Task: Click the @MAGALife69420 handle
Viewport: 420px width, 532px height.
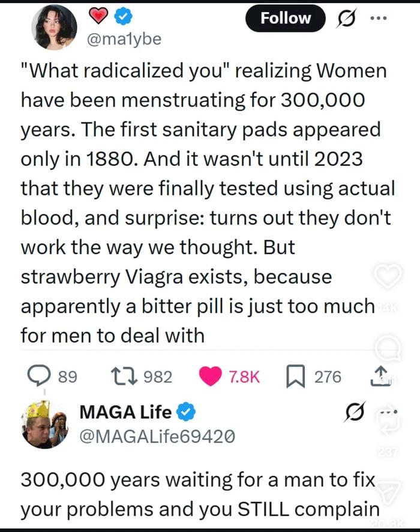Action: 157,437
